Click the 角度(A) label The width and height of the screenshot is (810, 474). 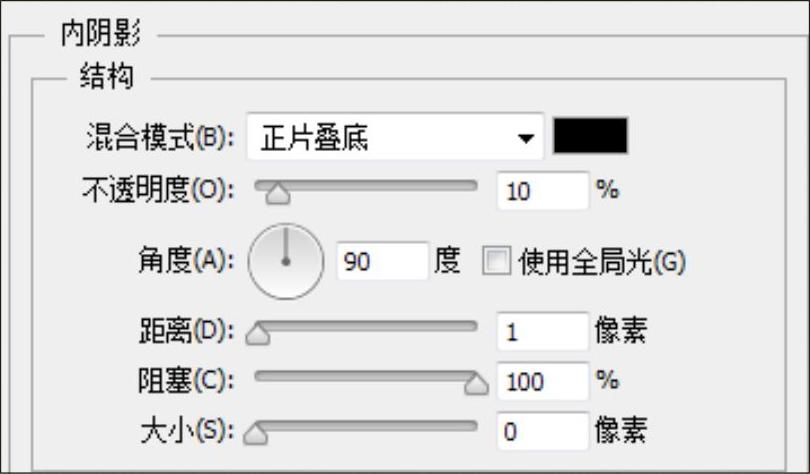(x=184, y=262)
